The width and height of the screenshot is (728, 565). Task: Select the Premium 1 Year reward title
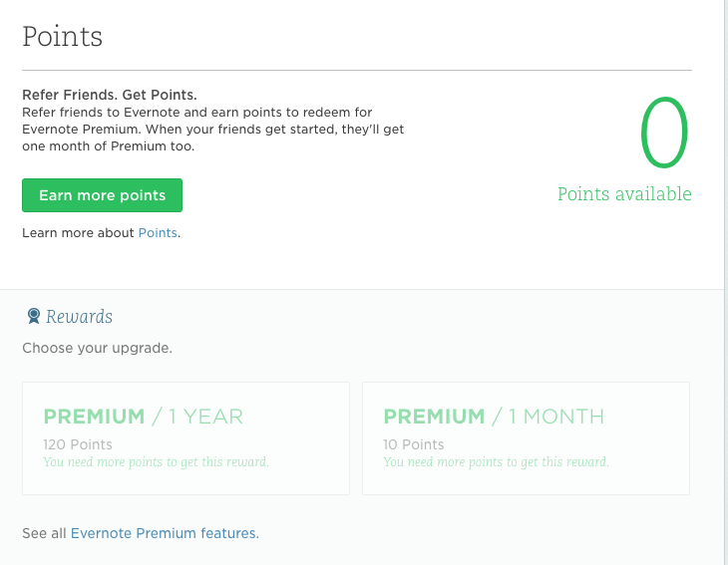point(143,417)
